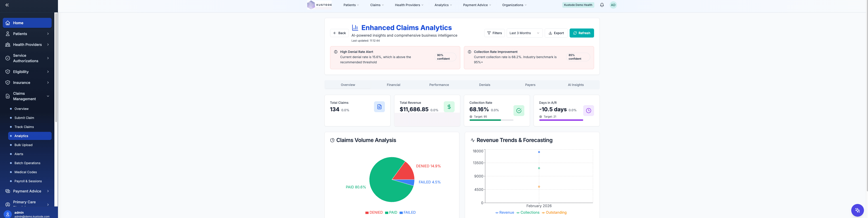Click the Collection Rate checkmark icon
The image size is (868, 218).
point(519,110)
